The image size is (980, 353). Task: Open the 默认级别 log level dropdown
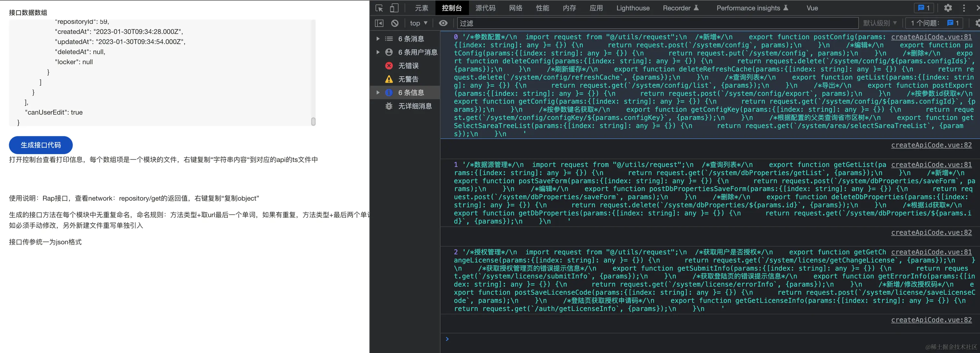click(x=880, y=23)
